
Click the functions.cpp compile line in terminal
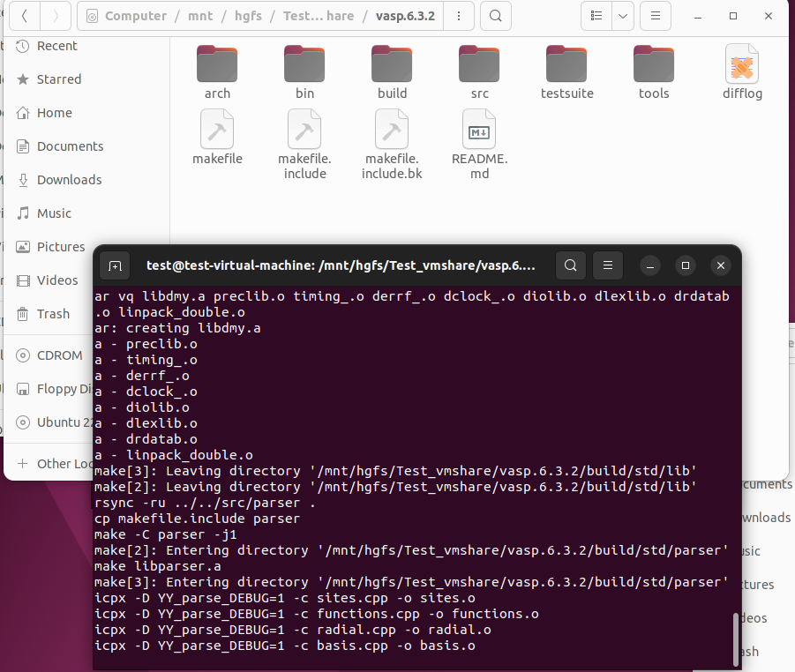coord(317,614)
